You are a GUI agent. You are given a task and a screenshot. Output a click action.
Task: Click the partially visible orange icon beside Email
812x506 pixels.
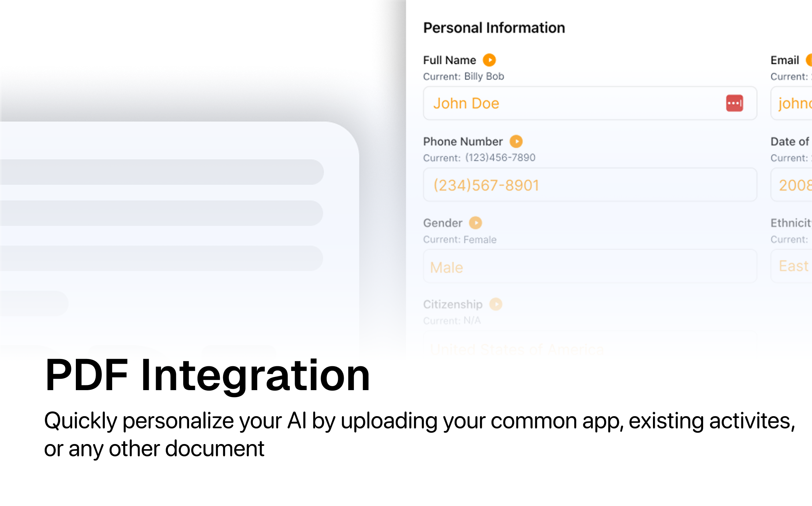[809, 60]
